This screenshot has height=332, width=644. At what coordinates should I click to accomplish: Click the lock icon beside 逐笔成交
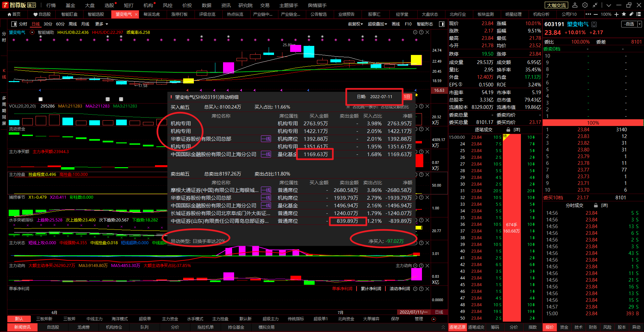(x=508, y=130)
